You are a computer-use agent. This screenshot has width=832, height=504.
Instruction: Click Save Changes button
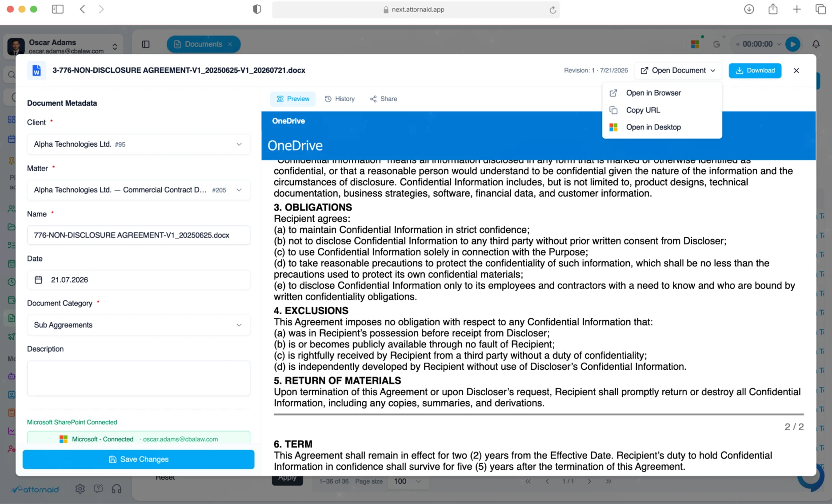point(138,459)
